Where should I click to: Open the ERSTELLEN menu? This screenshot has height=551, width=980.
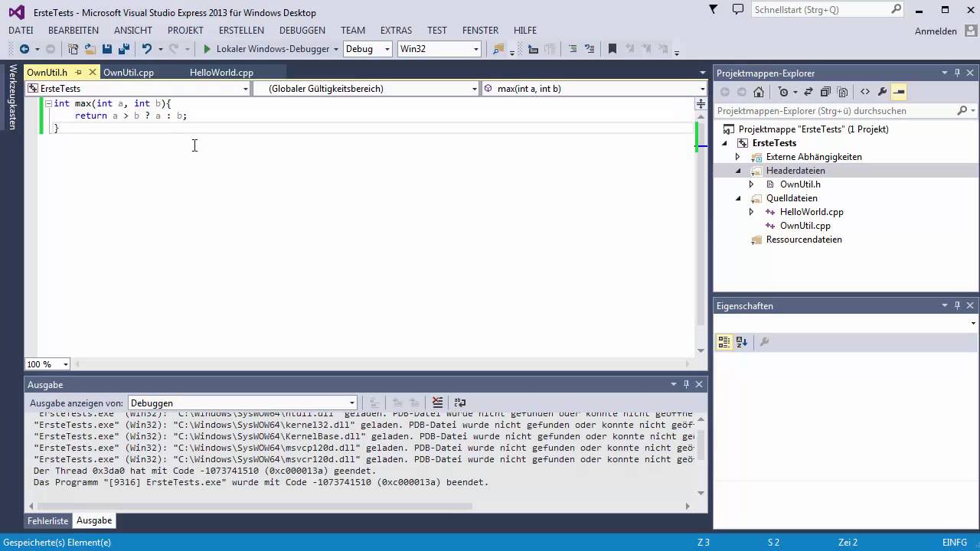point(241,30)
